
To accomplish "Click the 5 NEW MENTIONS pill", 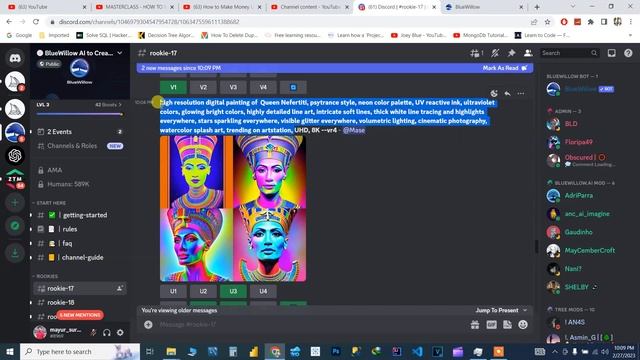I will coord(80,315).
